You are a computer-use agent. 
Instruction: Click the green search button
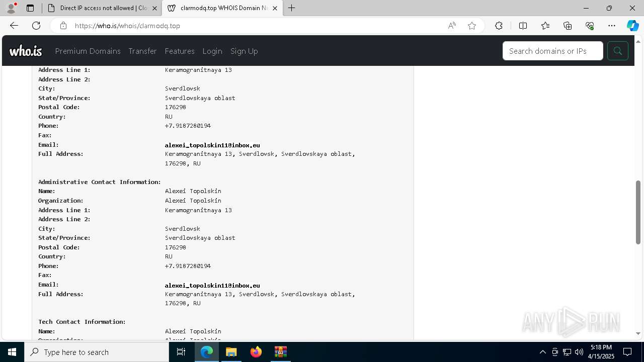coord(618,51)
